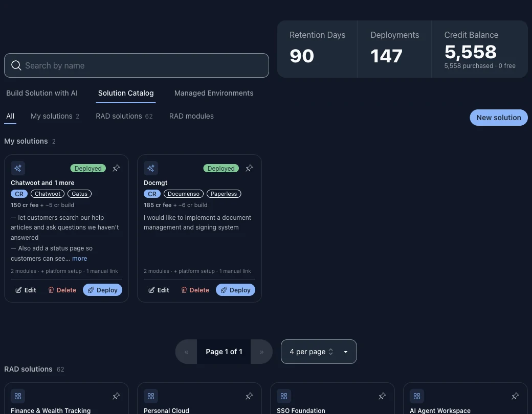Filter by My solutions tab
Viewport: 532px width, 414px height.
click(x=55, y=116)
